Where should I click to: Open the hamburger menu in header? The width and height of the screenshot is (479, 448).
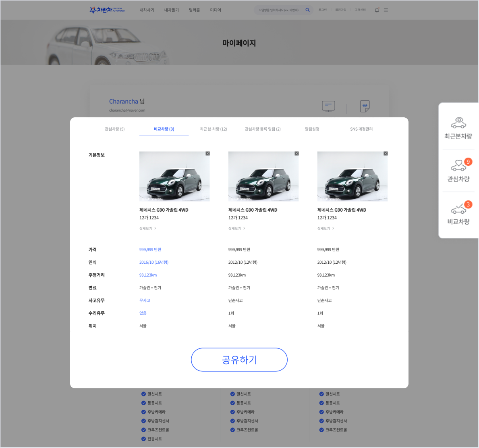pos(386,10)
